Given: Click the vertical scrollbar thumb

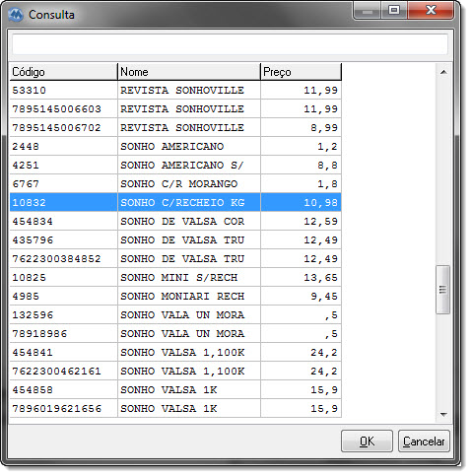Looking at the screenshot, I should click(x=442, y=290).
